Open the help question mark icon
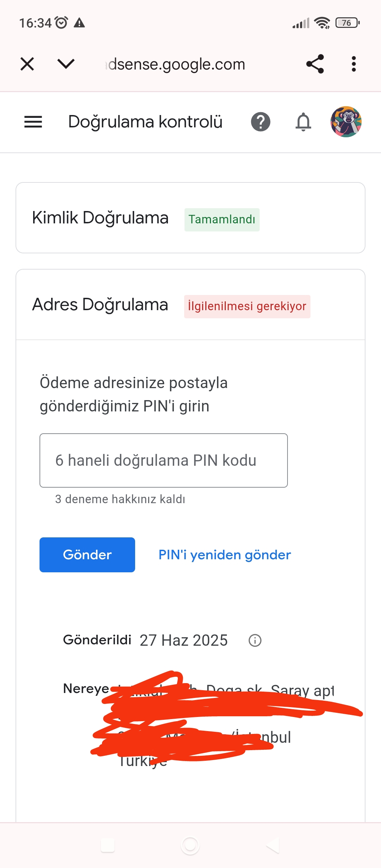This screenshot has height=868, width=381. click(261, 122)
